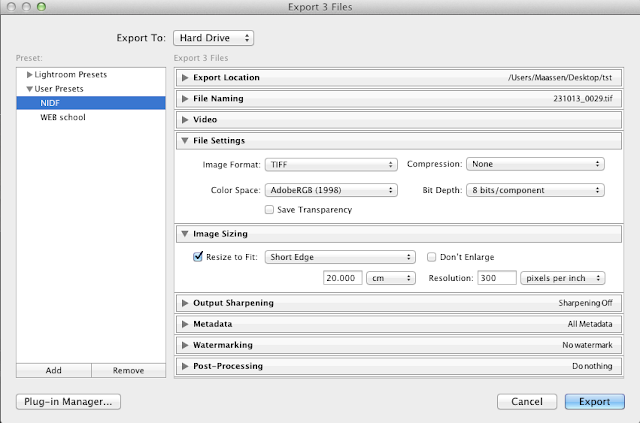Expand the Lightroom Presets folder
The width and height of the screenshot is (640, 423).
pos(29,75)
